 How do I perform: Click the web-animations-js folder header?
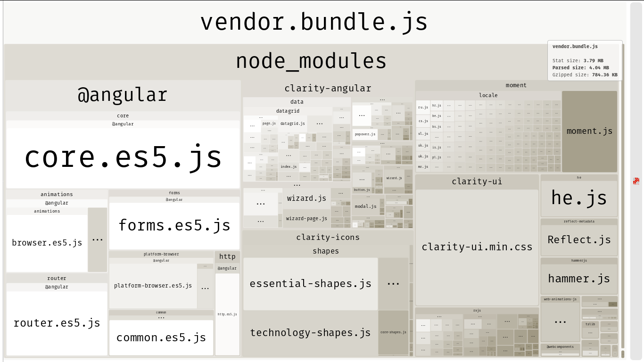point(560,299)
